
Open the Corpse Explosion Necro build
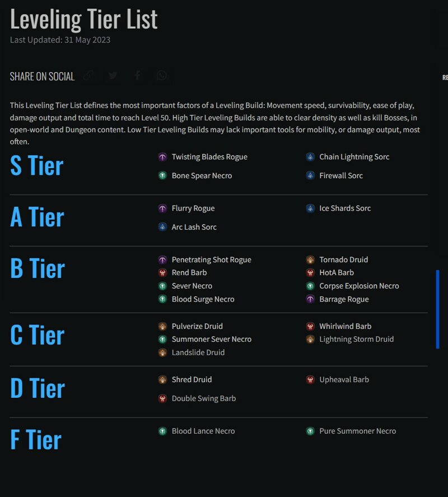[x=359, y=286]
